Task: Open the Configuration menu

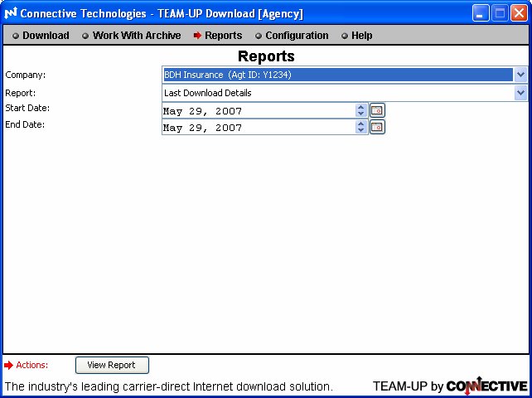Action: (x=297, y=36)
